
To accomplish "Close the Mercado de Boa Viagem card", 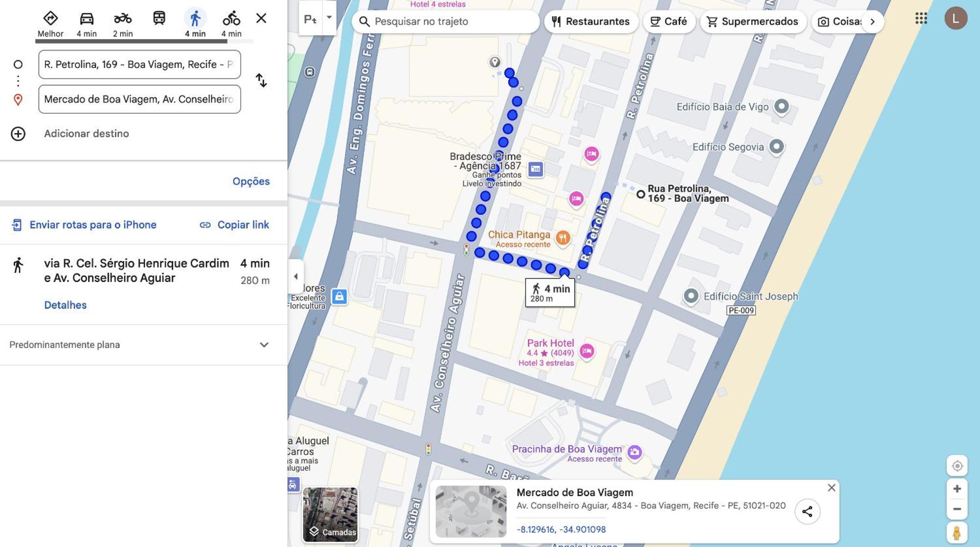I will point(832,488).
